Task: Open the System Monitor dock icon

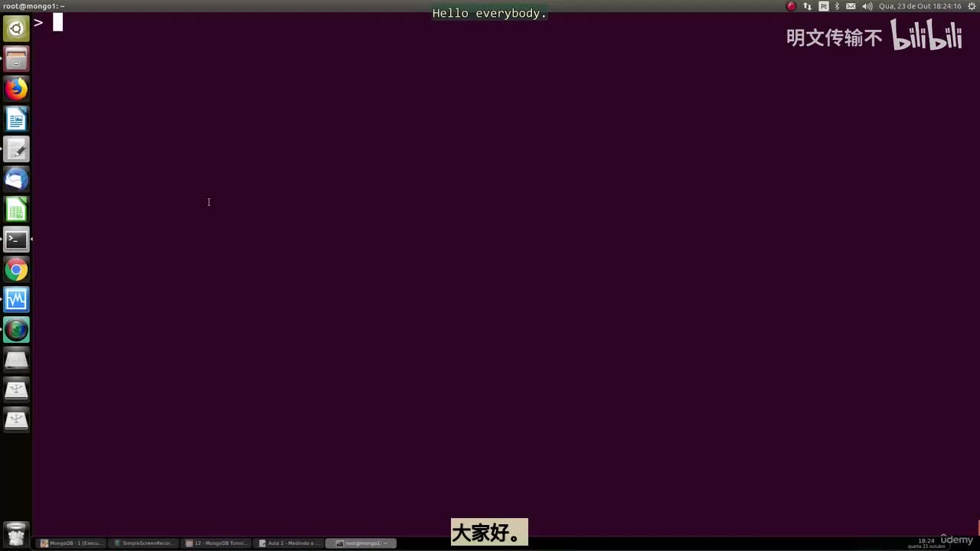Action: click(x=16, y=299)
